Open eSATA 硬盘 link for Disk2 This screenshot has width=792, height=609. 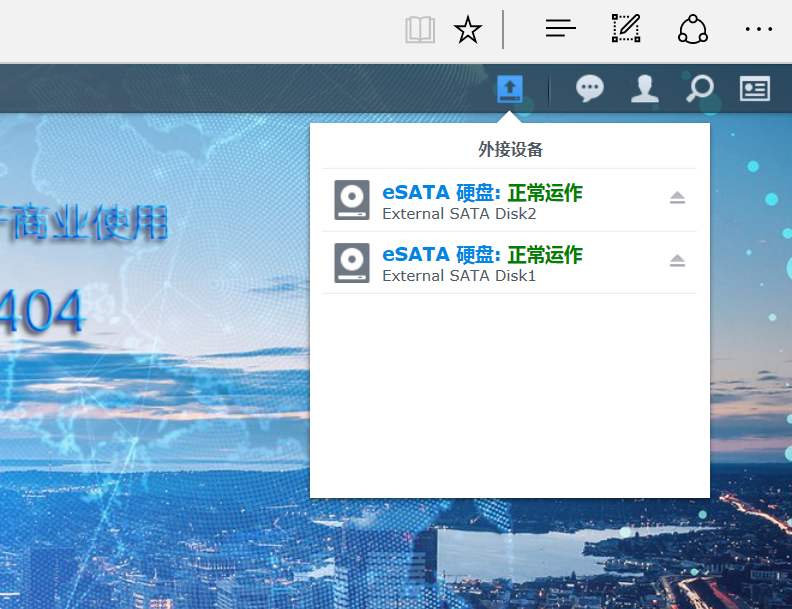point(441,192)
